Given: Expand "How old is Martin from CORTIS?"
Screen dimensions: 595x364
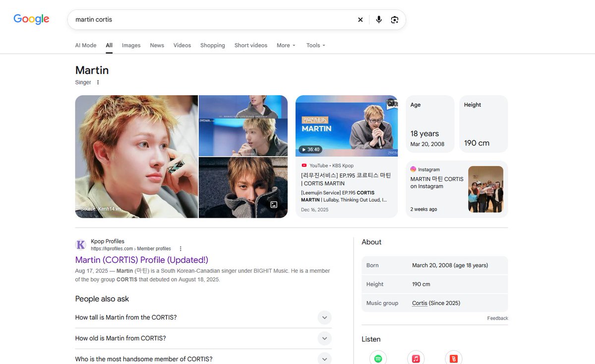Looking at the screenshot, I should (203, 338).
